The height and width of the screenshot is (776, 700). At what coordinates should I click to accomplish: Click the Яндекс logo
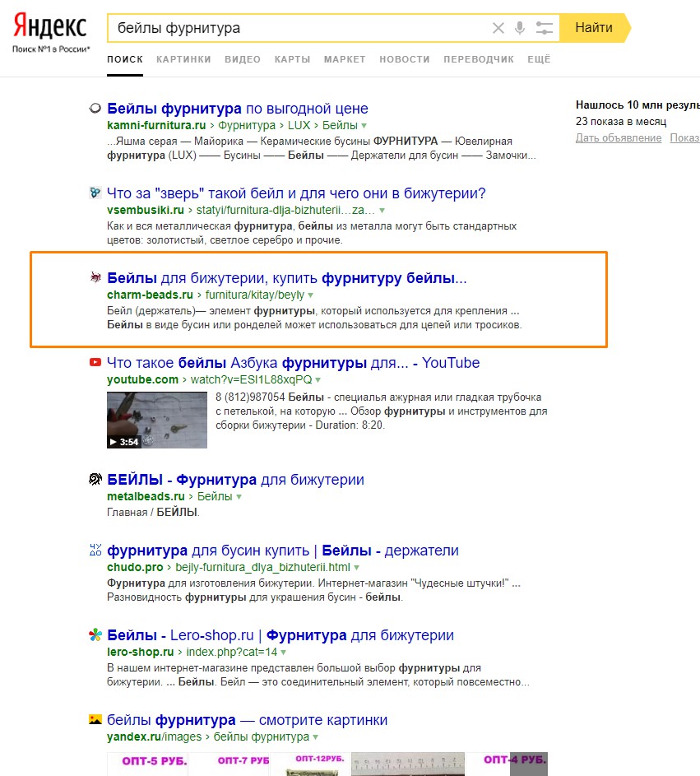tap(50, 26)
